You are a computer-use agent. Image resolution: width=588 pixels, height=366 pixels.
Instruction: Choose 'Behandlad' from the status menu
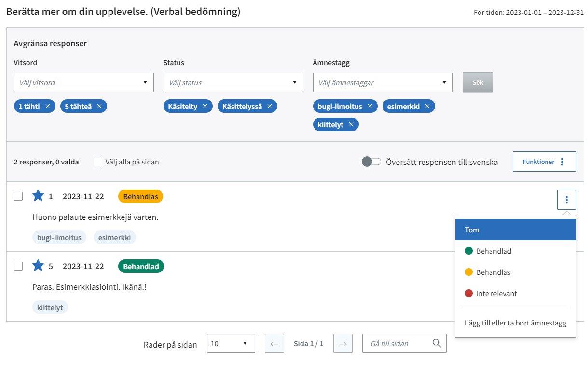coord(493,251)
